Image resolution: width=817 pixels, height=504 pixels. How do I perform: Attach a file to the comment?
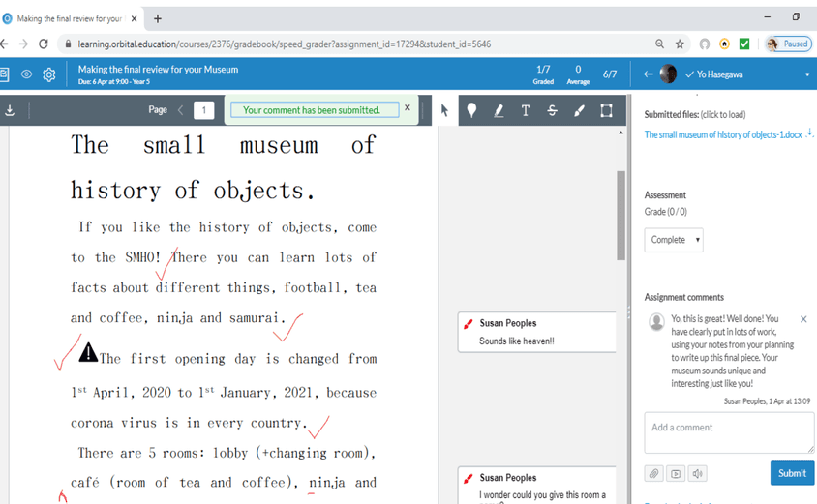pos(654,473)
